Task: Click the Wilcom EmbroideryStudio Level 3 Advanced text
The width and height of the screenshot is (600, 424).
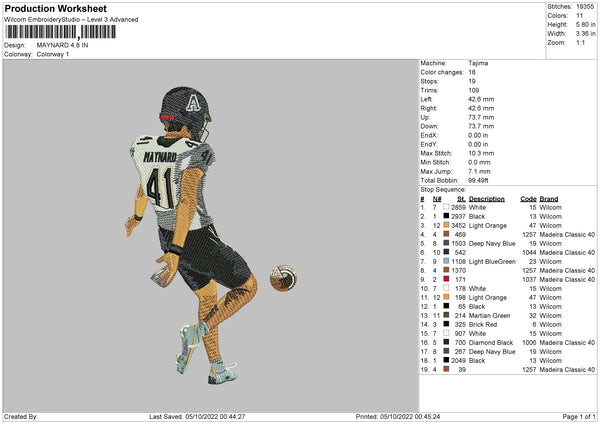Action: coord(71,20)
